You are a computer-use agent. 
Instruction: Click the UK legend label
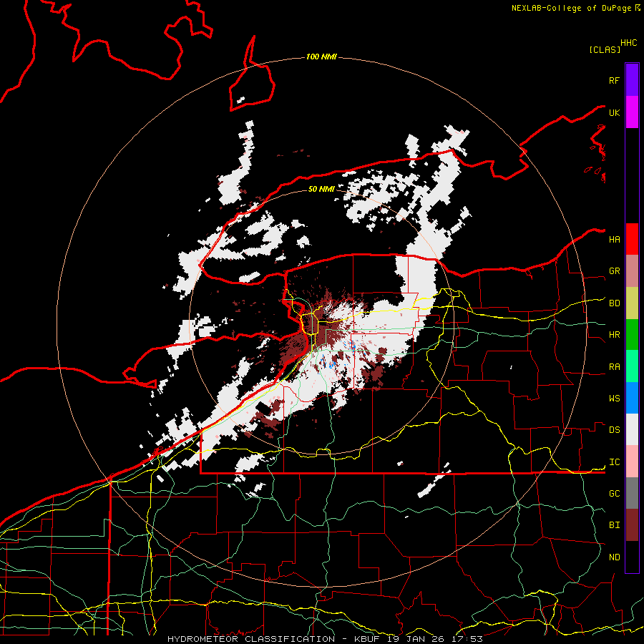point(614,112)
